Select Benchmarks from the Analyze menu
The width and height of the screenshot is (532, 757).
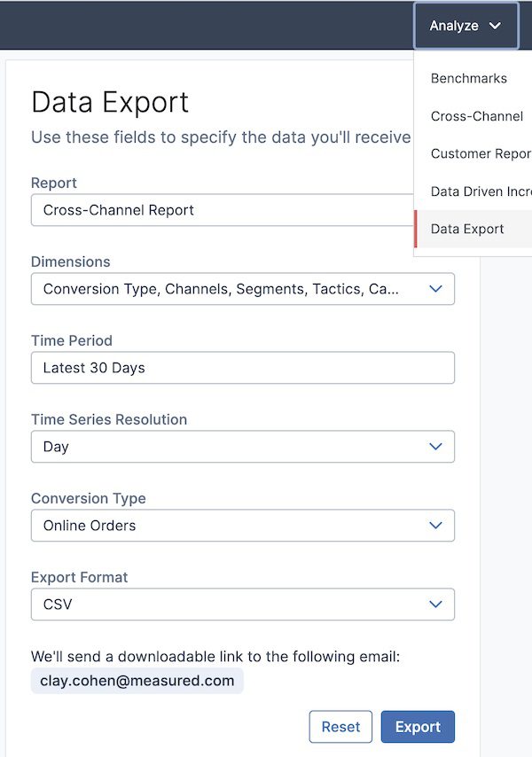[469, 78]
